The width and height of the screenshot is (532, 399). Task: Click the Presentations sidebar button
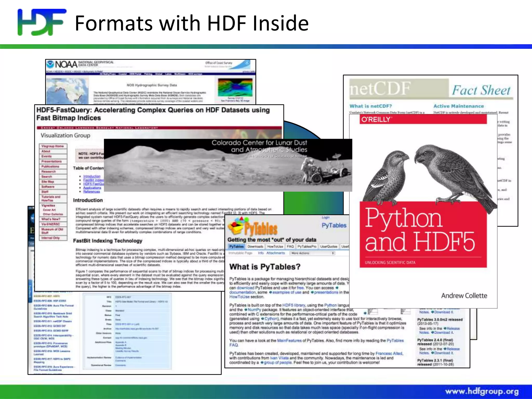pos(53,161)
